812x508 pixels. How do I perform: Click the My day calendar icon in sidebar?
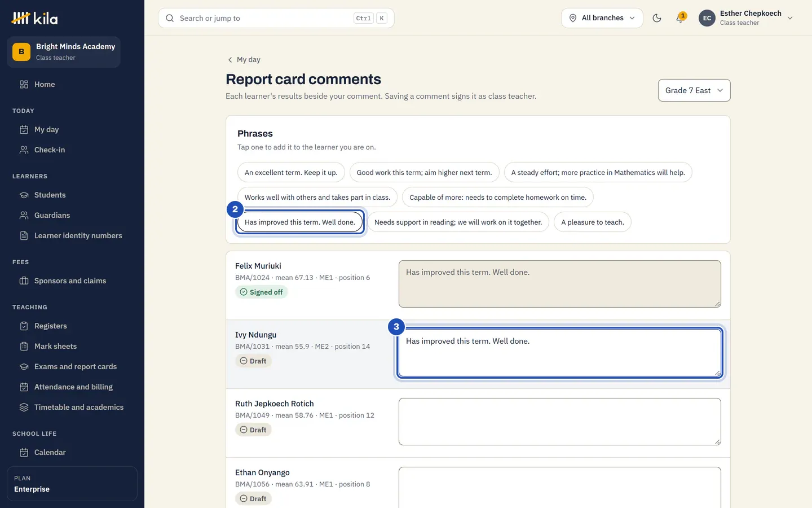click(x=24, y=129)
